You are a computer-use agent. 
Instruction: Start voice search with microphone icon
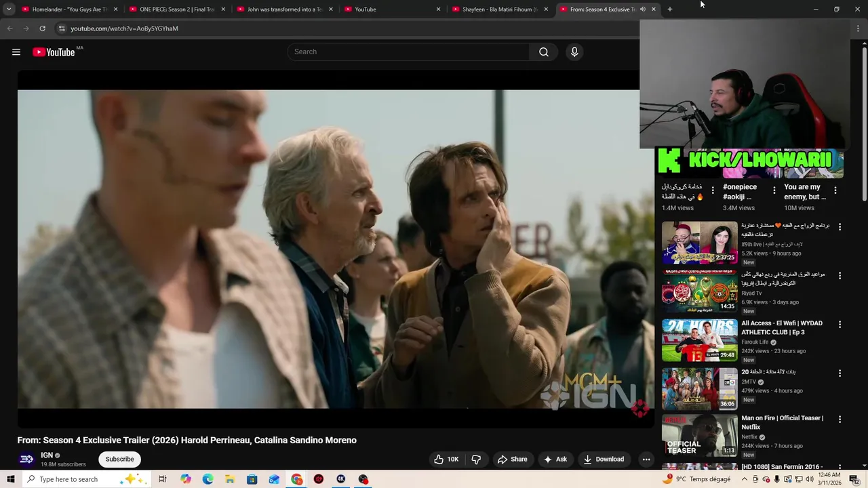[574, 52]
